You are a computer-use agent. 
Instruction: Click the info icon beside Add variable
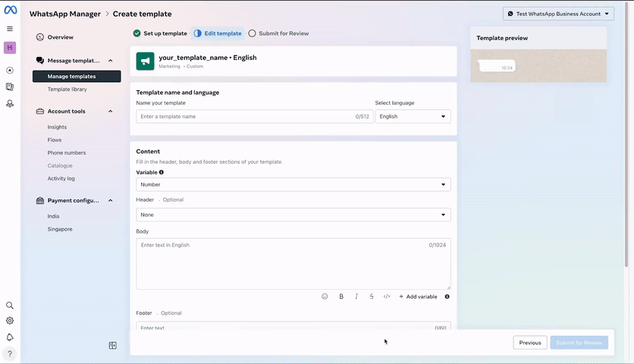[447, 297]
